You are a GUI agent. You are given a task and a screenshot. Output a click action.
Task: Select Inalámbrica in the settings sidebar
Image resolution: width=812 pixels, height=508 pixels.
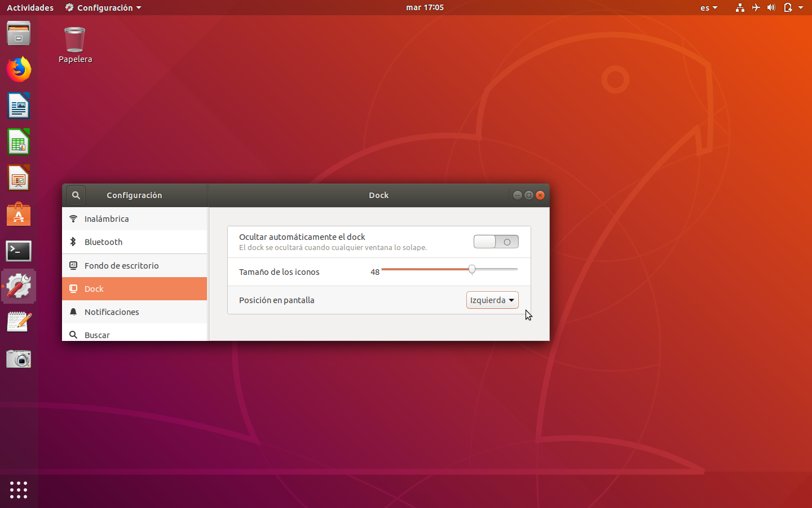coord(135,218)
